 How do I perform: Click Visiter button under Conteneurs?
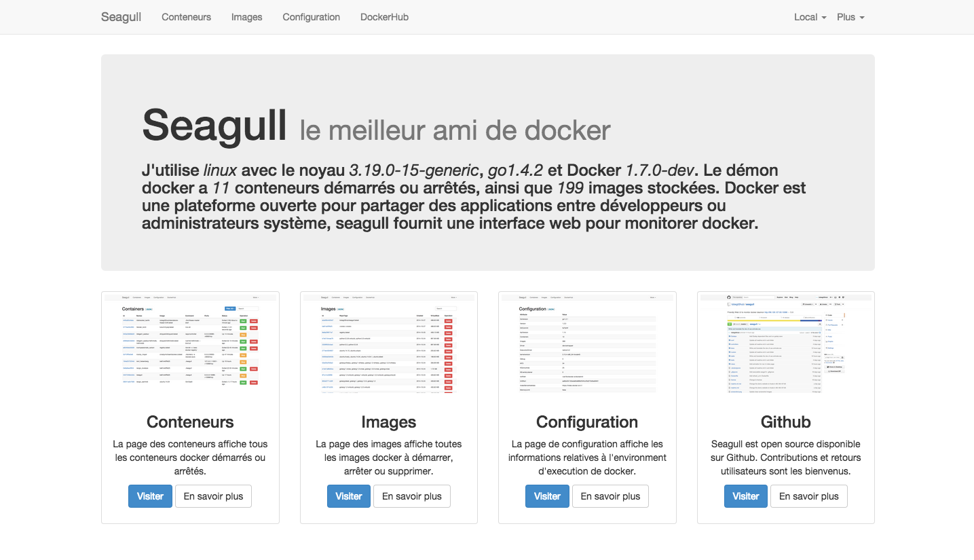[x=150, y=496]
